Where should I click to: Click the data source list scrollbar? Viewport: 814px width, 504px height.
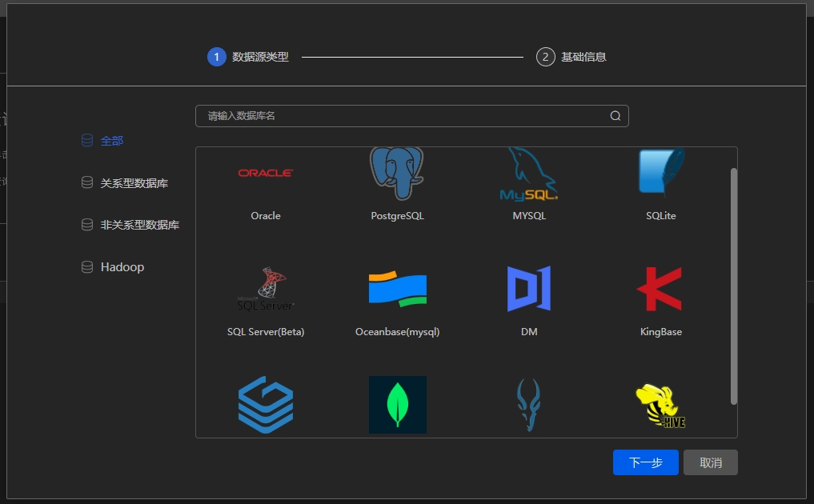[733, 286]
